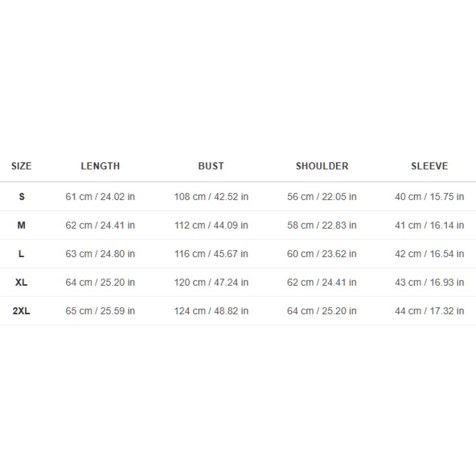Select the M size row label
The width and height of the screenshot is (476, 476).
tap(21, 226)
